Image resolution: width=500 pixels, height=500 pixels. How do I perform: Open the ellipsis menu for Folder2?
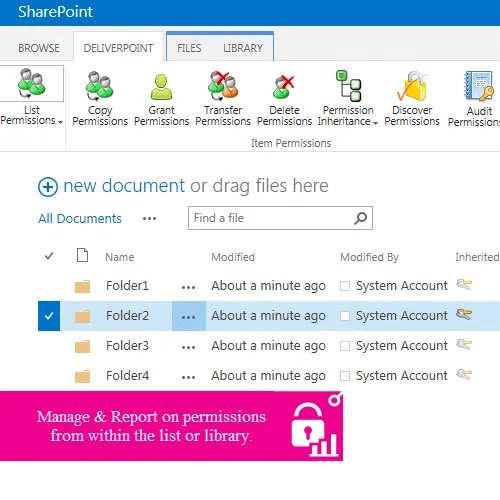[189, 317]
